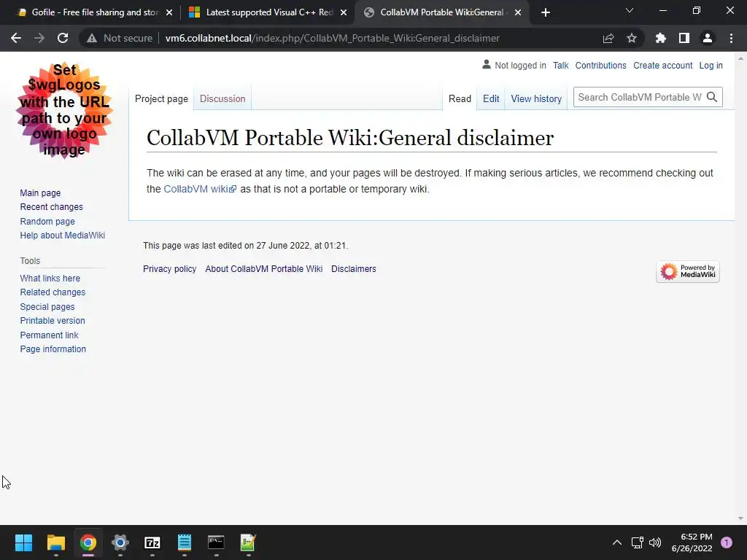Close the Visual C++ Redistributable tab
This screenshot has height=560, width=747.
pos(344,13)
